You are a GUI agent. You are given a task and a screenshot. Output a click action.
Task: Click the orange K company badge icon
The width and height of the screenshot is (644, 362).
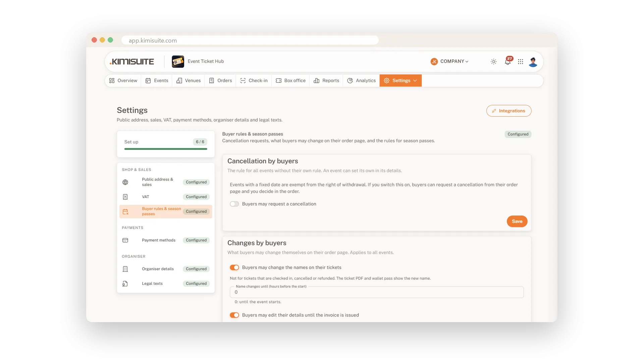point(434,62)
